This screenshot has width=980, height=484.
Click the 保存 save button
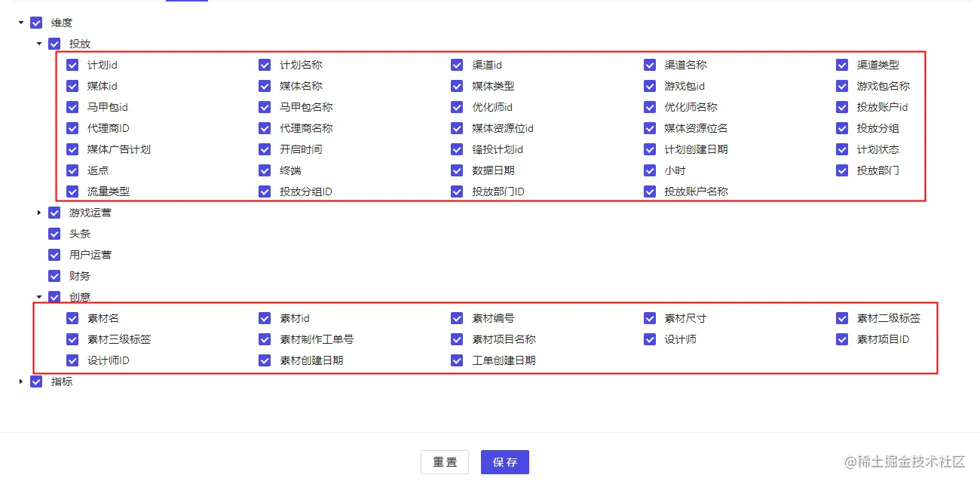505,462
